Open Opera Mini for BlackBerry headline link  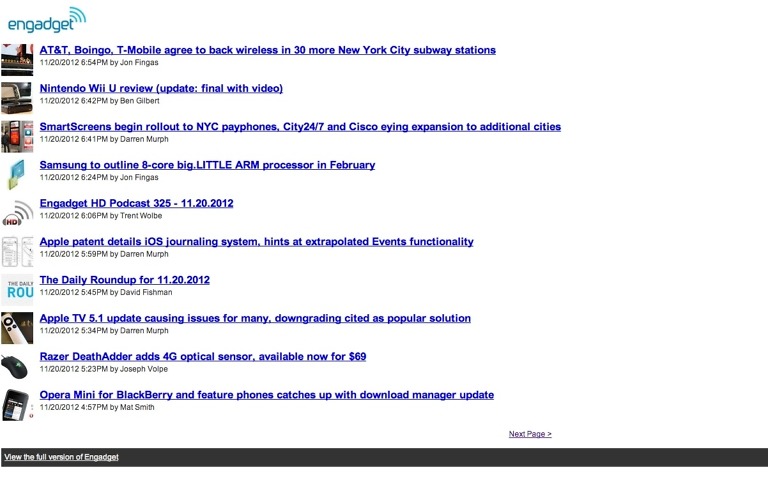pyautogui.click(x=266, y=395)
